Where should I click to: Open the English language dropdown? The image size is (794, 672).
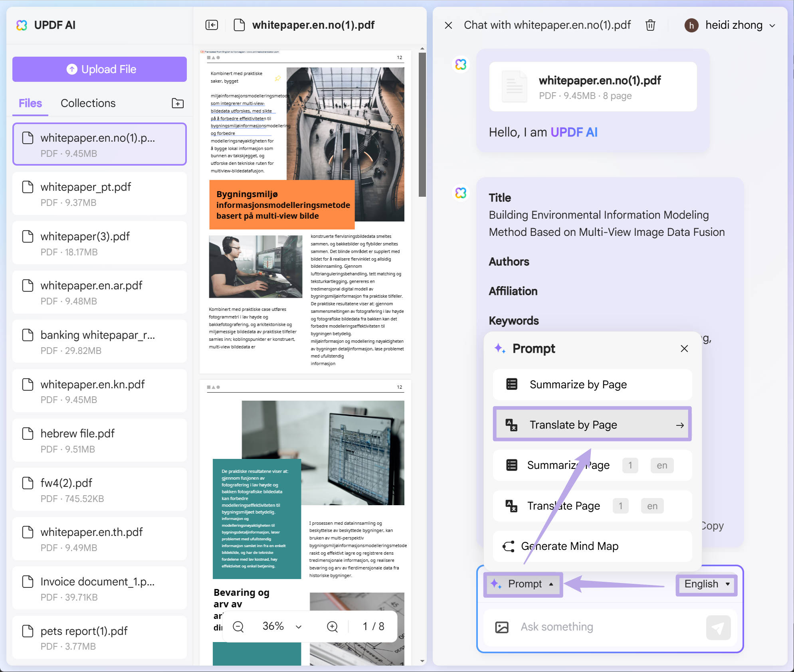[x=706, y=584]
